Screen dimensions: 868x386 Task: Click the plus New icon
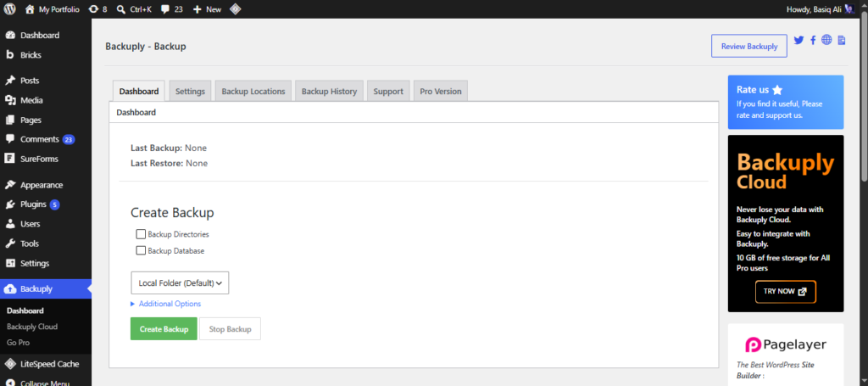pyautogui.click(x=197, y=9)
